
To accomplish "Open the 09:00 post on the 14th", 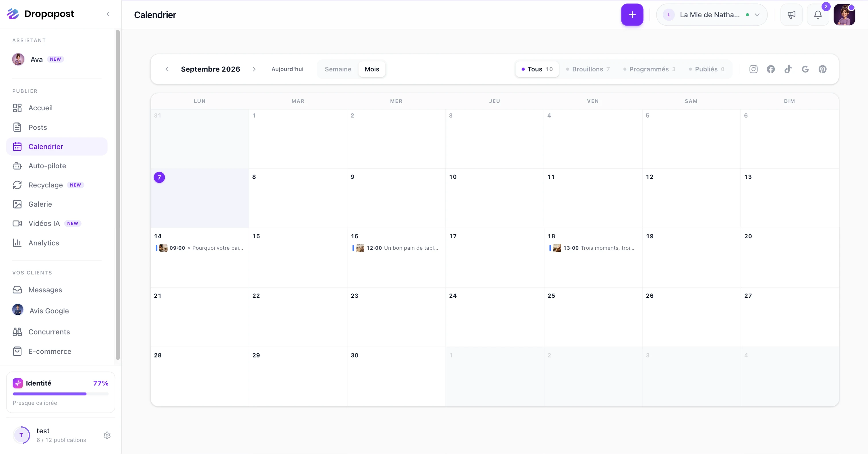I will 199,248.
